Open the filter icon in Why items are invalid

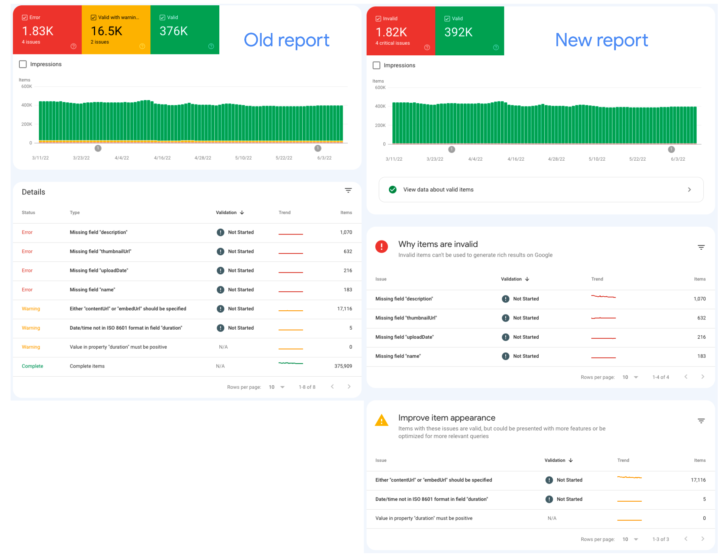[x=701, y=247]
